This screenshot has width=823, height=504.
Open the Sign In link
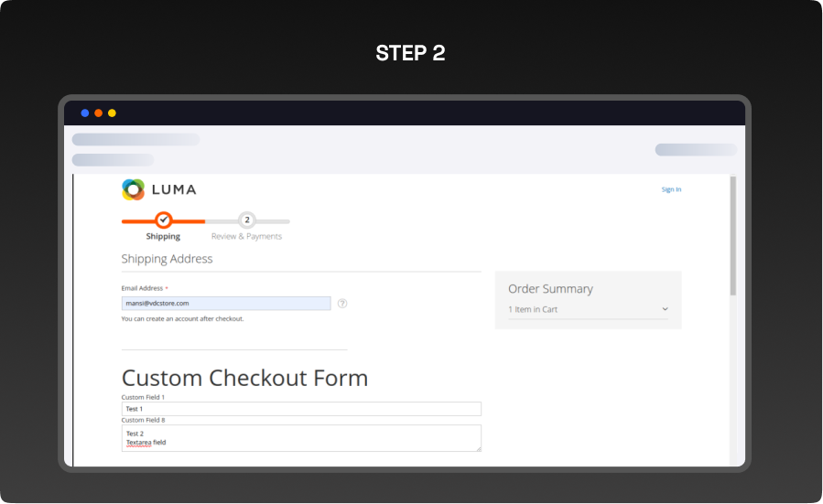671,189
